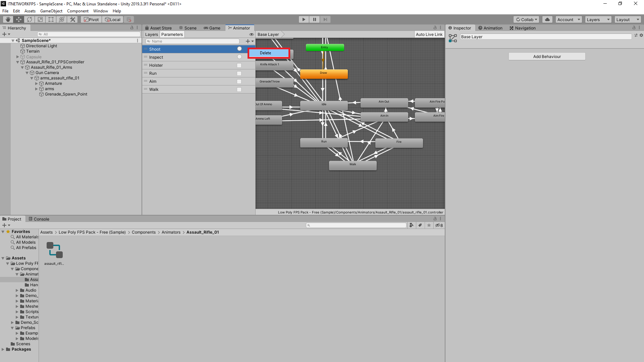This screenshot has width=644, height=362.
Task: Select the Scale tool
Action: [40, 19]
